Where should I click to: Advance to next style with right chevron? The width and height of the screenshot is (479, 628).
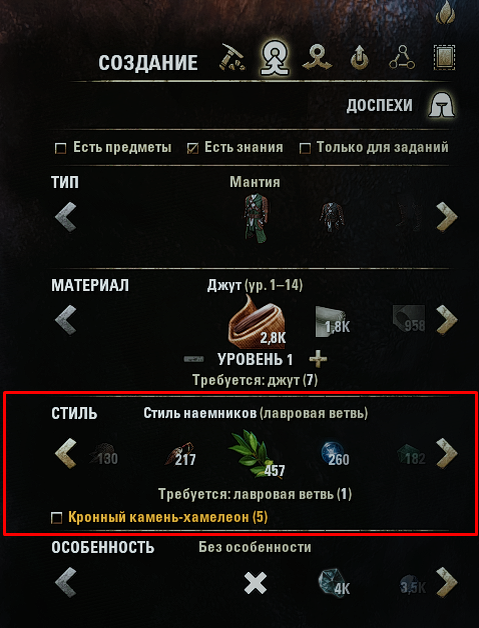click(447, 453)
